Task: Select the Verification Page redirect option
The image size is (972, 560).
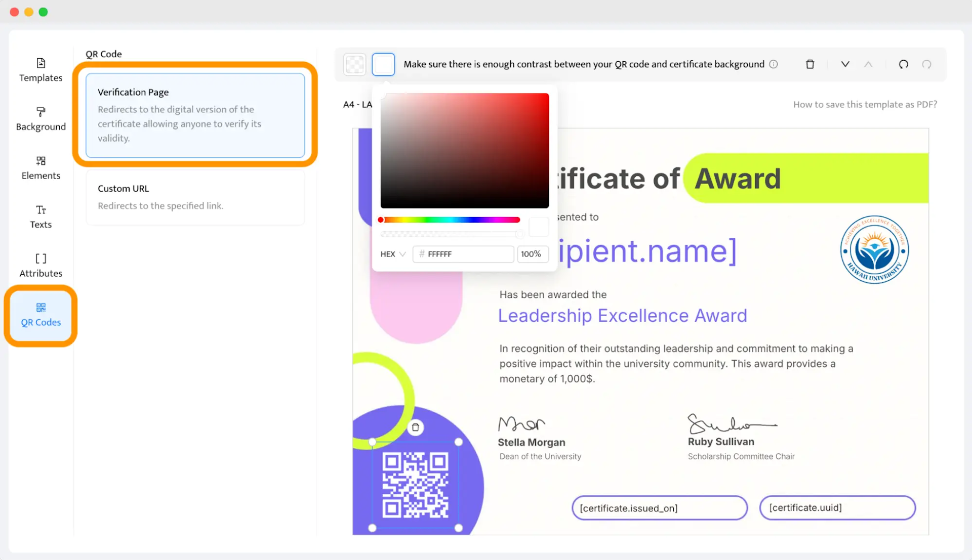Action: click(x=195, y=115)
